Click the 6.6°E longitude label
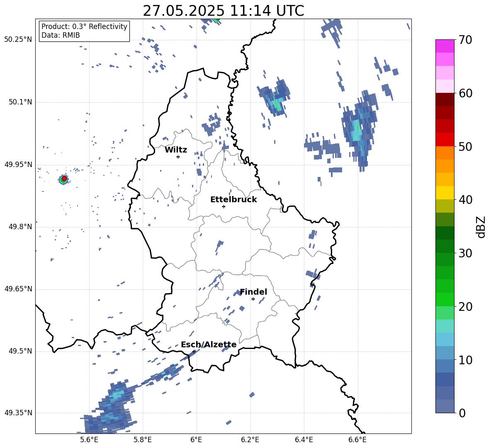Screen dimensions: 491x448 357,440
